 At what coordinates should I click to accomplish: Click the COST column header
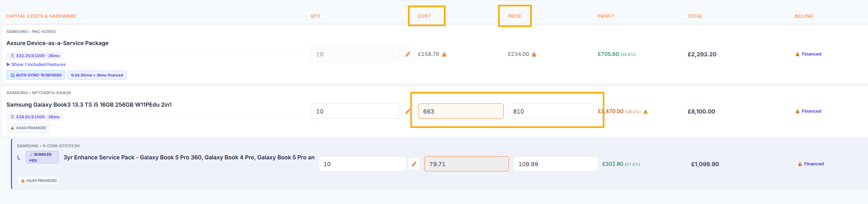pyautogui.click(x=424, y=16)
